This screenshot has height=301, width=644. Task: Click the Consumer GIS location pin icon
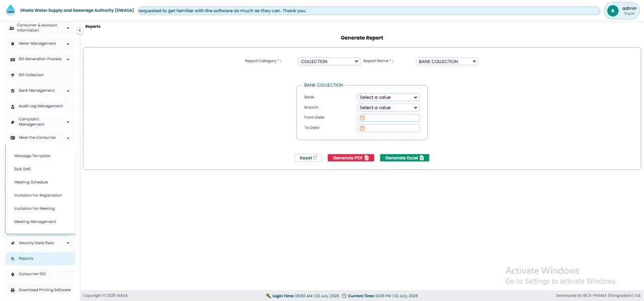[13, 274]
